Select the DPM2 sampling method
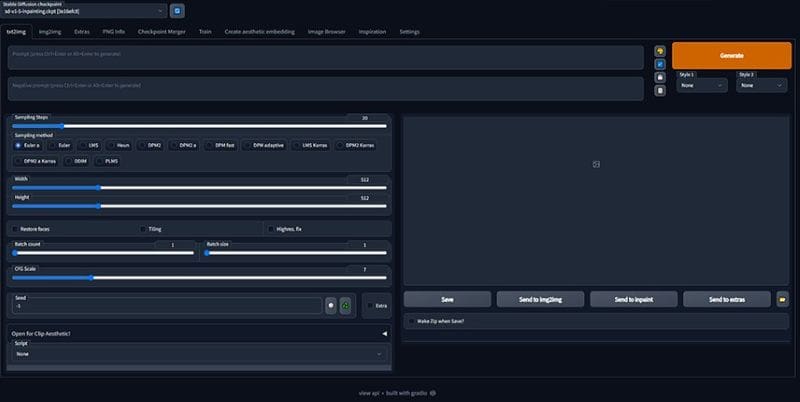 click(151, 145)
